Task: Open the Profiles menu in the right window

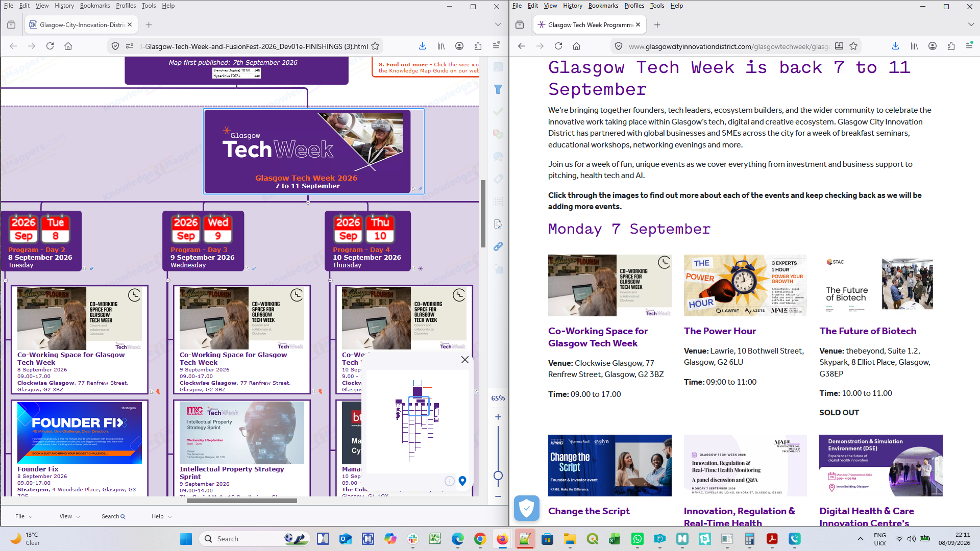Action: pyautogui.click(x=634, y=6)
